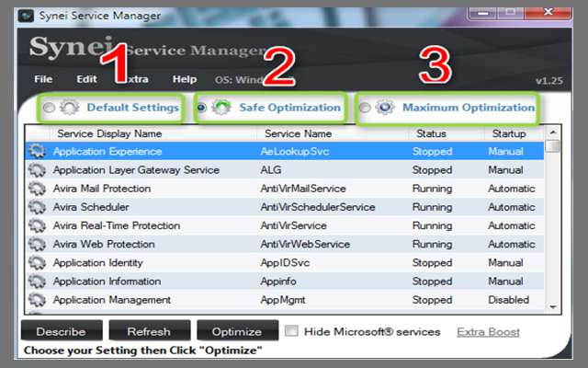Screen dimensions: 588x368
Task: Select Application Layer Gateway Service row
Action: tap(285, 170)
